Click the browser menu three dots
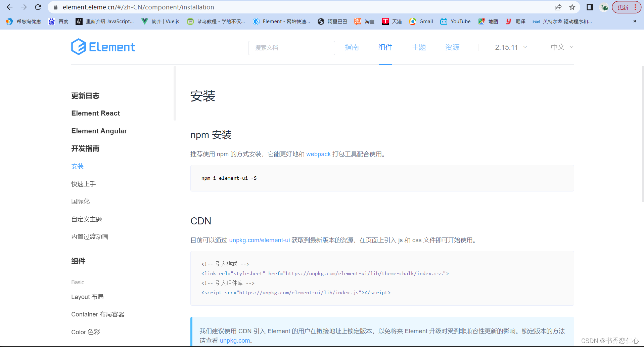Image resolution: width=644 pixels, height=347 pixels. (x=635, y=7)
